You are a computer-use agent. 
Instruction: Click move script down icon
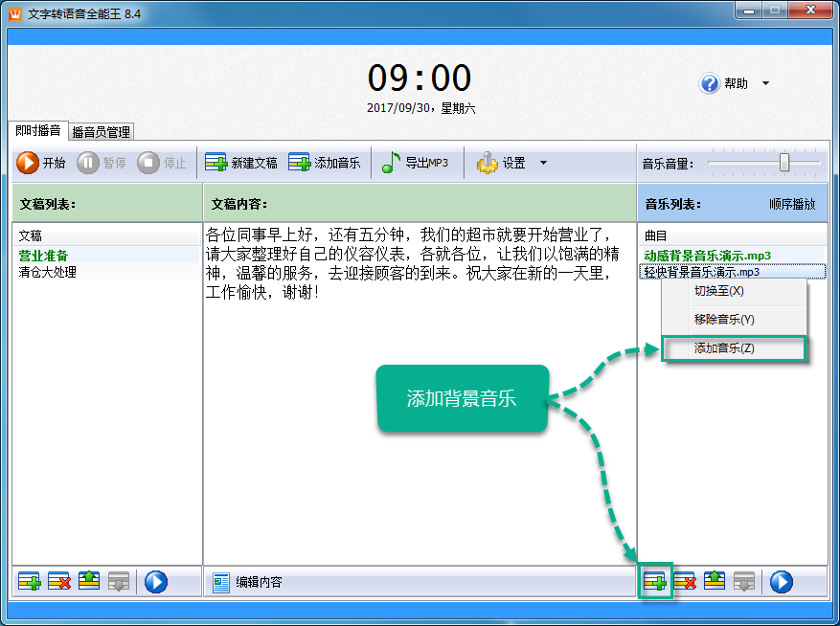119,582
